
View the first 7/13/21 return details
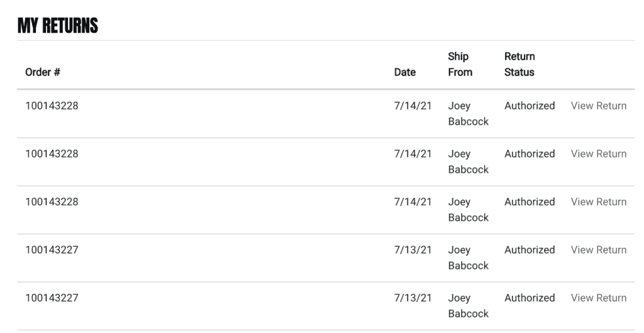click(598, 250)
